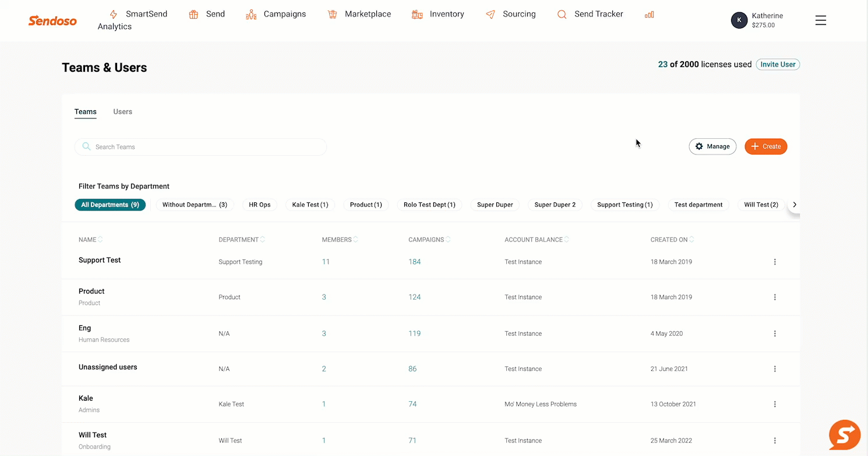
Task: Go to the Sourcing page
Action: pos(511,14)
